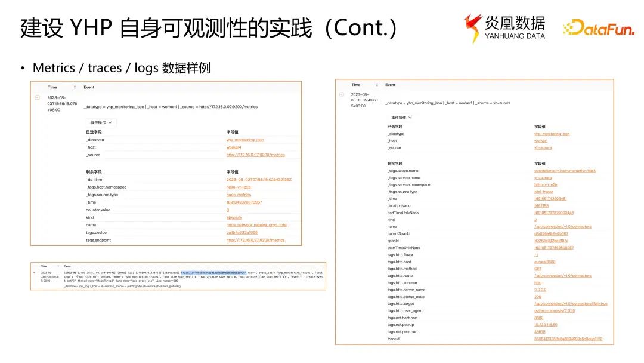This screenshot has height=363, width=644.
Task: Click the _tags.service.namespace field name
Action: (x=408, y=185)
